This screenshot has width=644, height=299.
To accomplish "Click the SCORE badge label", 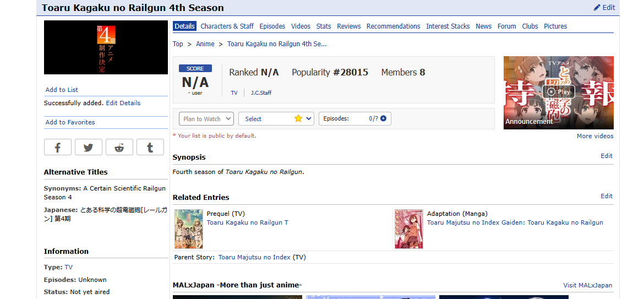I will click(x=195, y=69).
